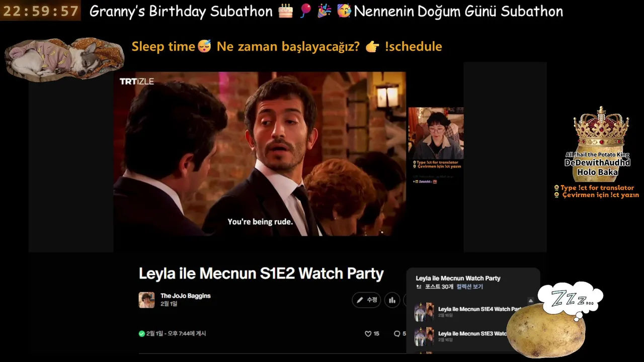Click the 포스트 30개 post count text
This screenshot has width=644, height=362.
click(x=439, y=287)
